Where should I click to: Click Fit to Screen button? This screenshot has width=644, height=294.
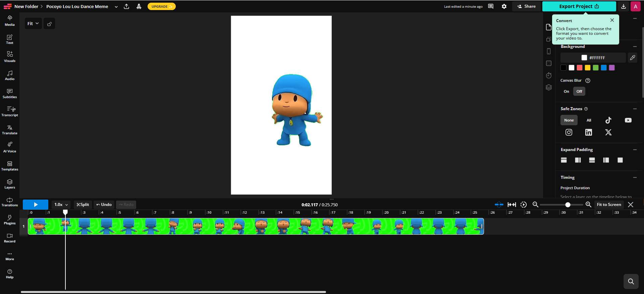coord(609,205)
